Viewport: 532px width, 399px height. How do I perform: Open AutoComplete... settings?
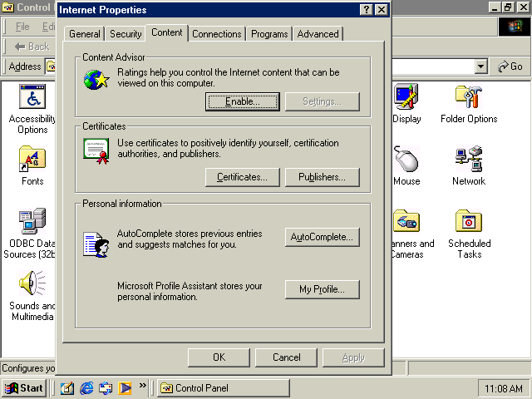322,237
